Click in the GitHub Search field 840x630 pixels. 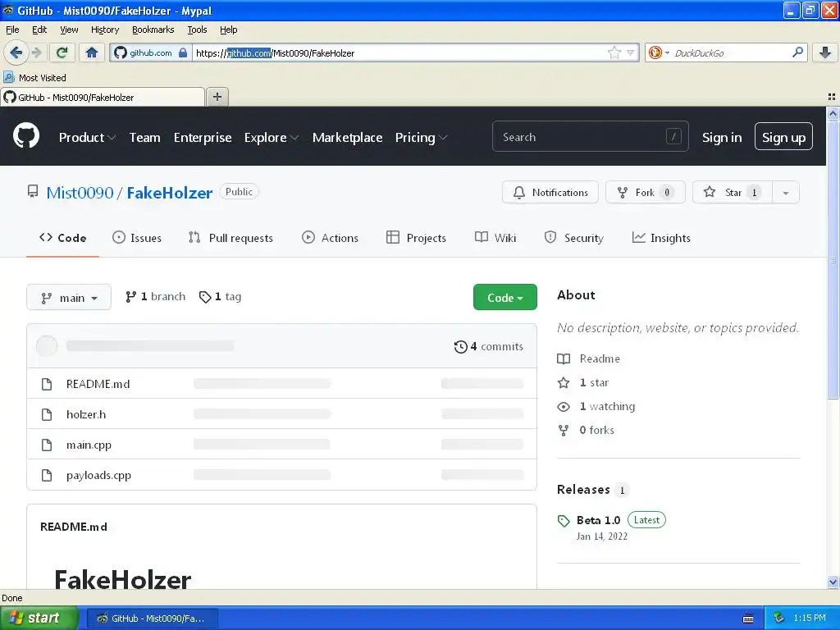point(590,137)
